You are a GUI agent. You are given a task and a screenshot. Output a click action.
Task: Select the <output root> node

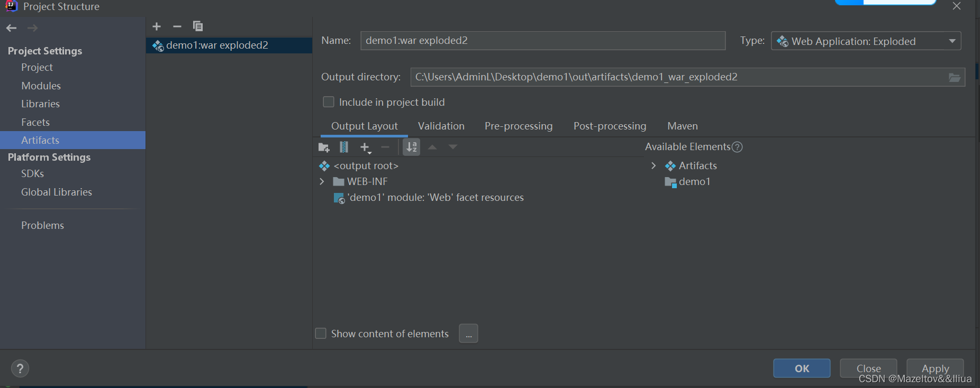click(x=366, y=166)
